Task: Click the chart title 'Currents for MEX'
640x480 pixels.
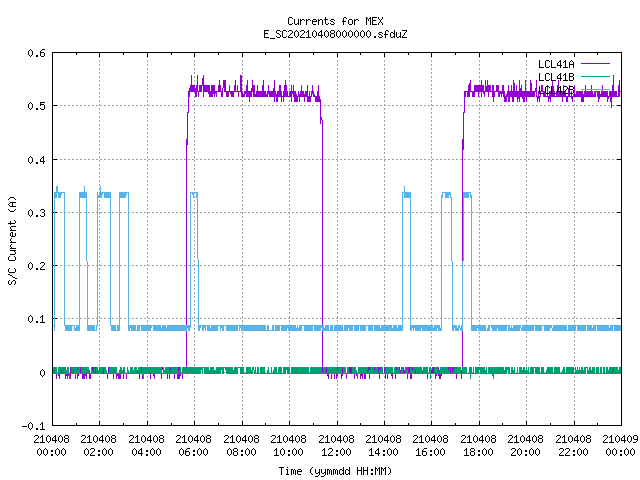Action: pos(335,21)
